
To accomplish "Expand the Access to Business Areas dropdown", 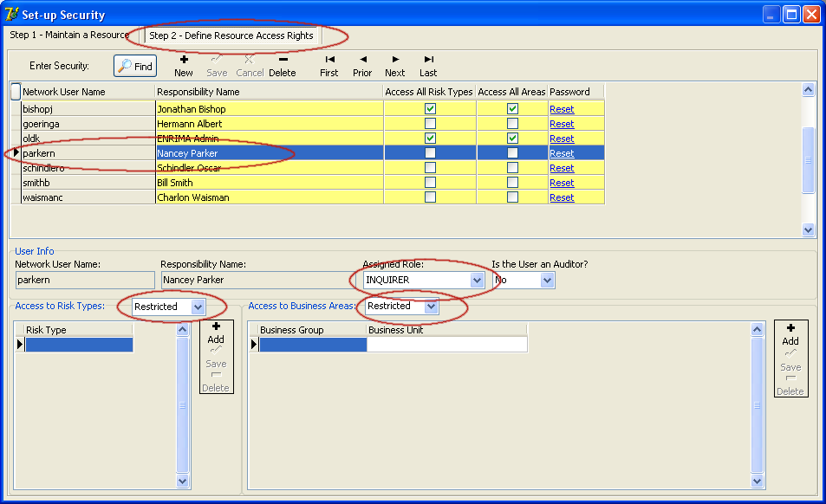I will pos(431,307).
